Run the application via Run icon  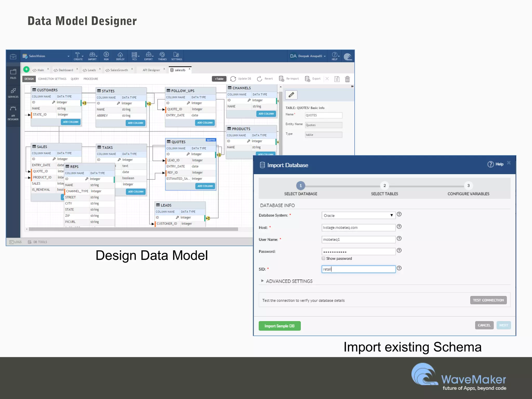coord(106,56)
